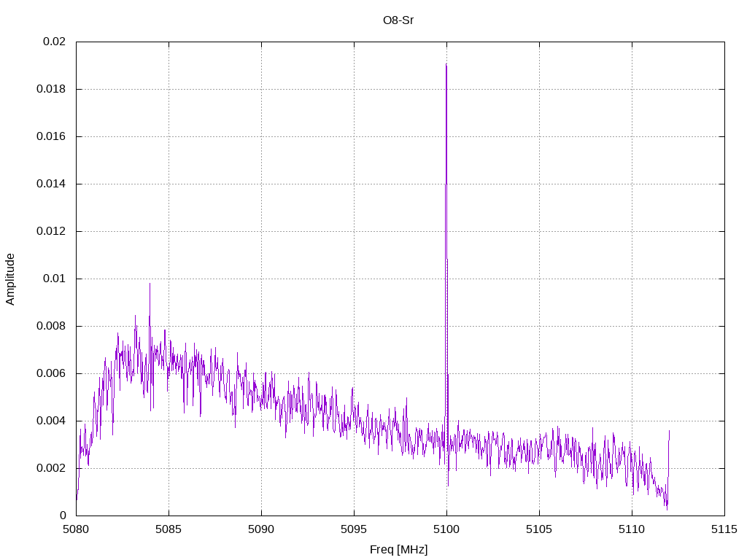
Task: Click the 0.006 y-axis tick label
Action: click(52, 373)
